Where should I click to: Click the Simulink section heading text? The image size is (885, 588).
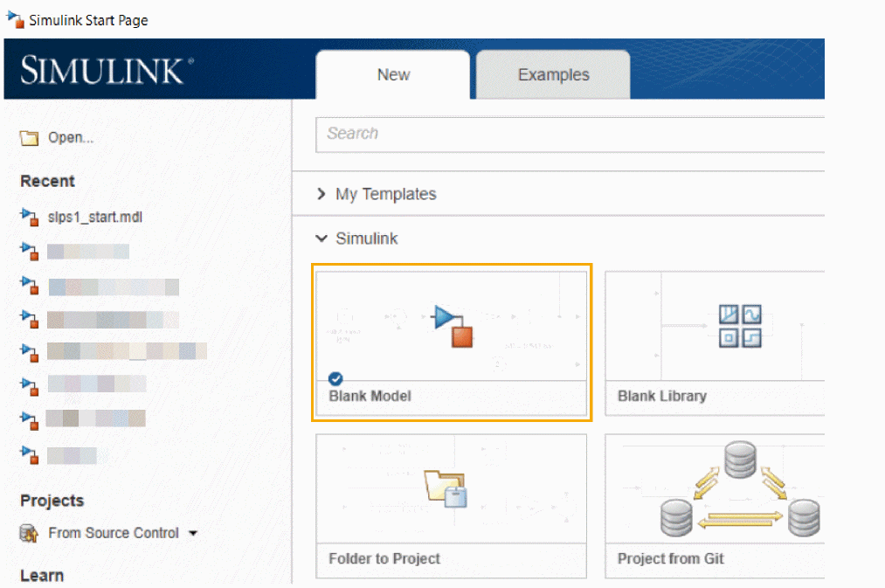(367, 239)
